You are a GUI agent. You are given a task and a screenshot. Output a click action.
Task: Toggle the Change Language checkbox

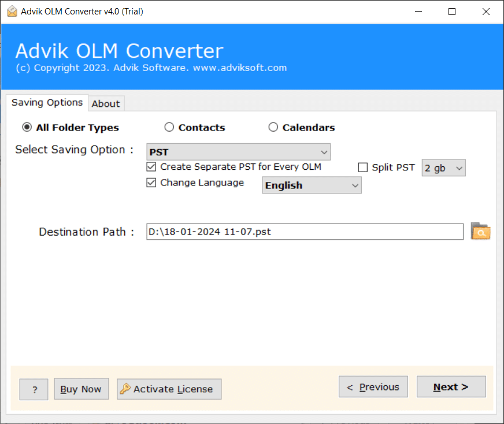[x=151, y=183]
